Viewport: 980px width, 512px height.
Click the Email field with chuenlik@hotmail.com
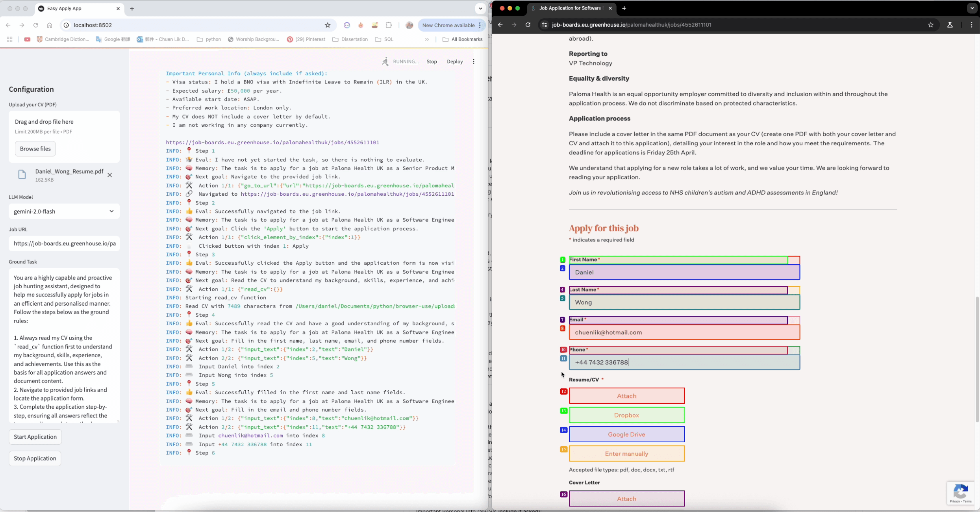point(684,332)
